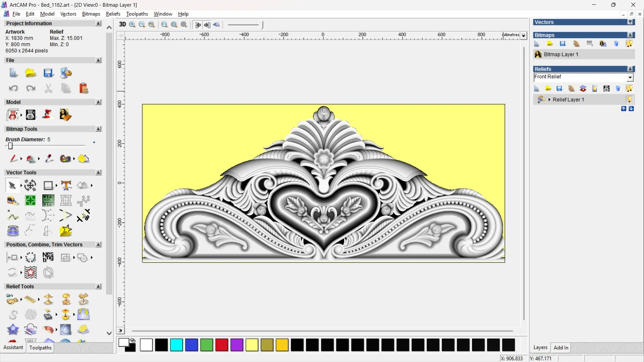
Task: Collapse the Bitmap Tools section
Action: click(x=98, y=129)
